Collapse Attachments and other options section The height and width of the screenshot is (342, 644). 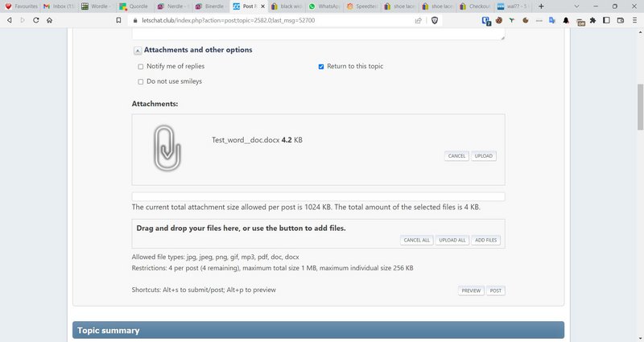point(138,51)
